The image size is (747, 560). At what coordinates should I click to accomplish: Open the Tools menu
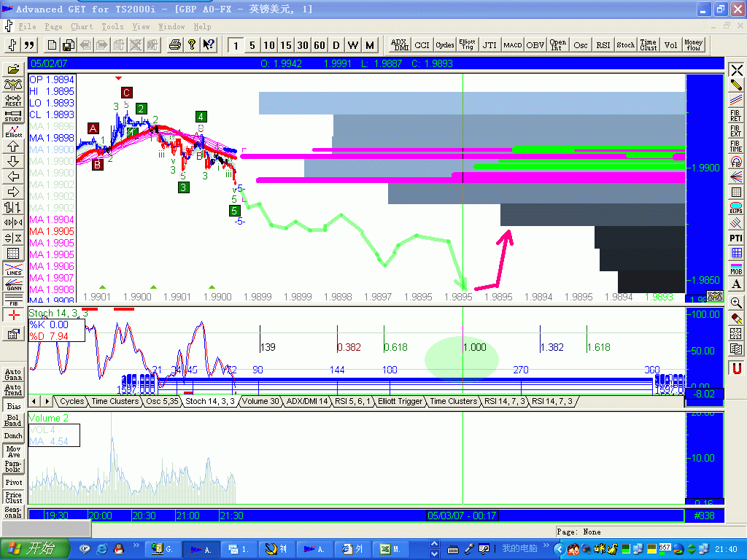point(112,26)
